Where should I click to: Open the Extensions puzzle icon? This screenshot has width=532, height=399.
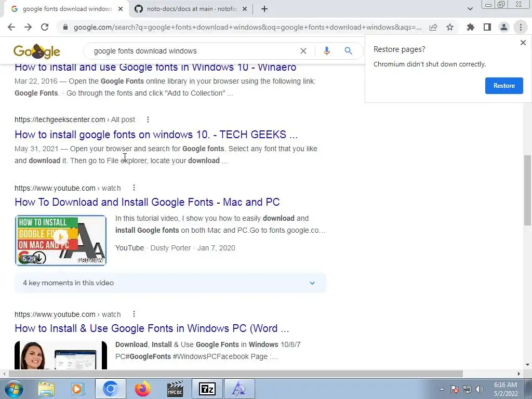click(x=471, y=27)
